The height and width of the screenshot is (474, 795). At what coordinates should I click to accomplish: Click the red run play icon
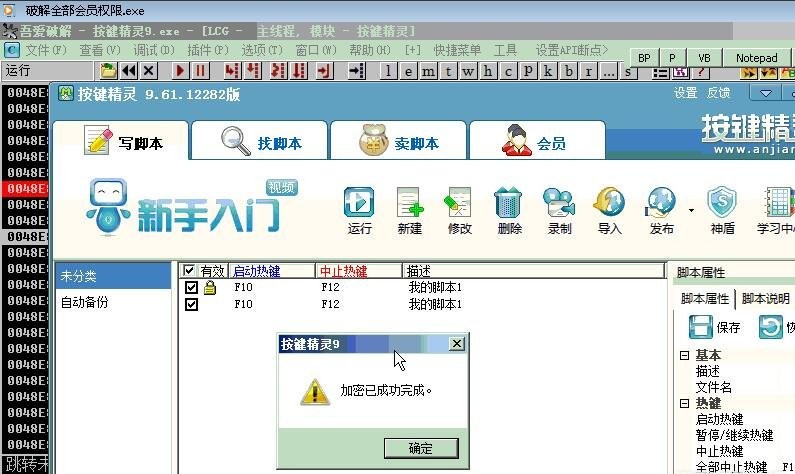(179, 70)
